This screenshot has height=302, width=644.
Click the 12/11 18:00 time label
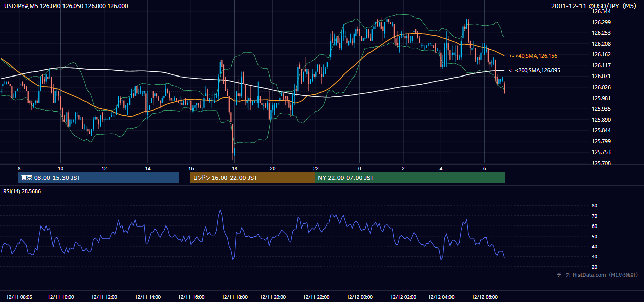234,297
